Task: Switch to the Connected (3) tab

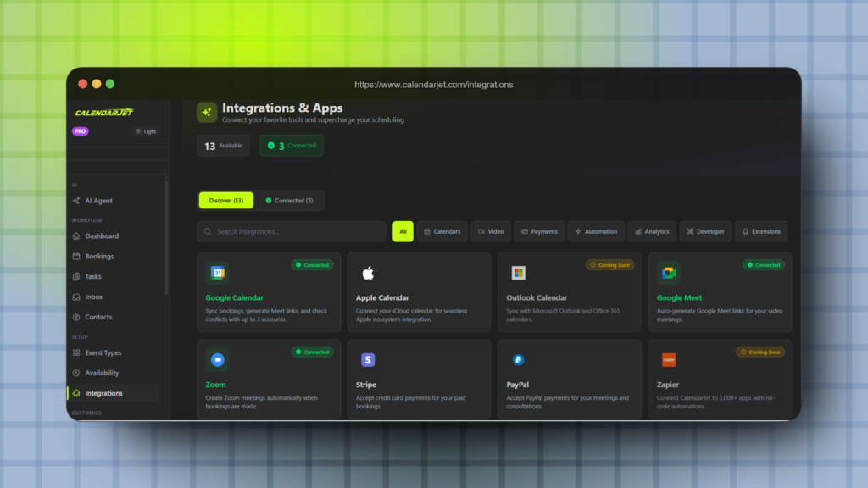Action: (289, 201)
